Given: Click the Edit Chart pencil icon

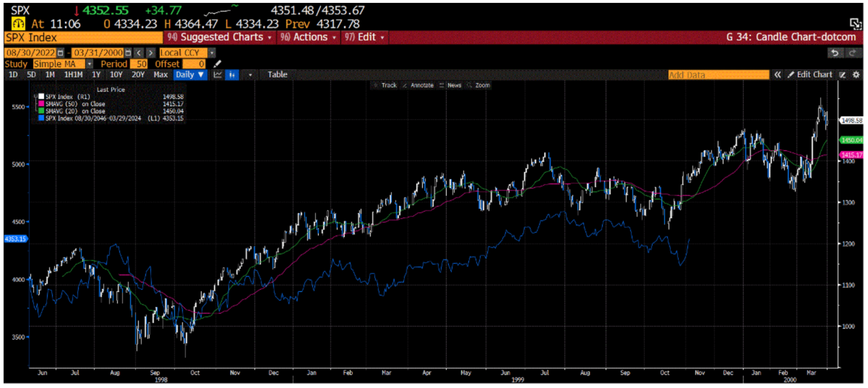Looking at the screenshot, I should tap(791, 75).
